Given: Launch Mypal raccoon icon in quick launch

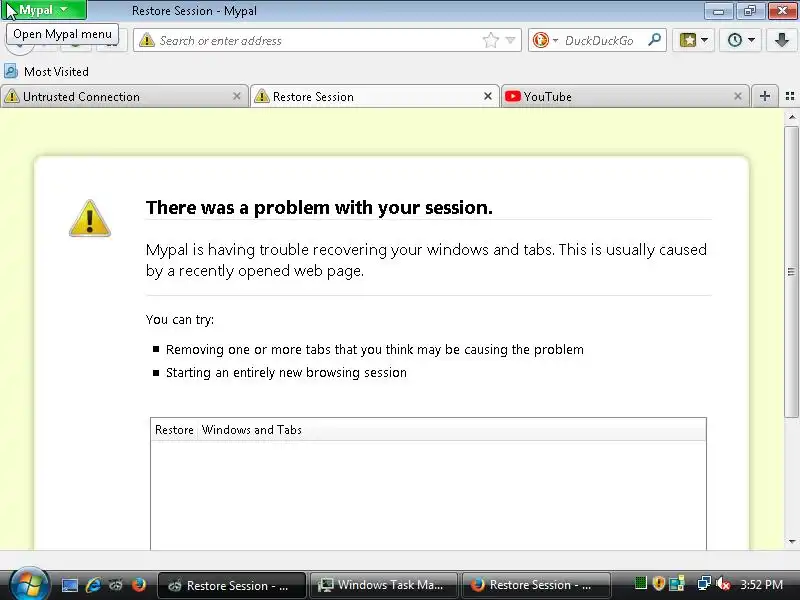Looking at the screenshot, I should click(116, 585).
